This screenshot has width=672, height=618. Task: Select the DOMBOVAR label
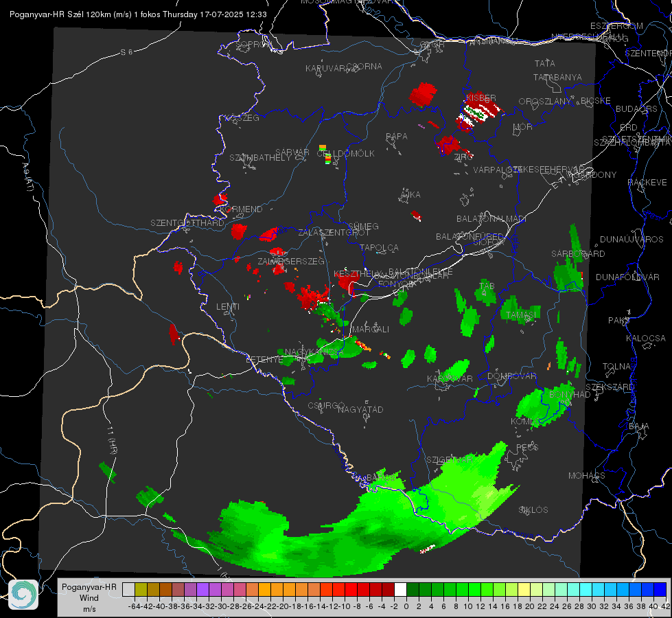tap(511, 376)
